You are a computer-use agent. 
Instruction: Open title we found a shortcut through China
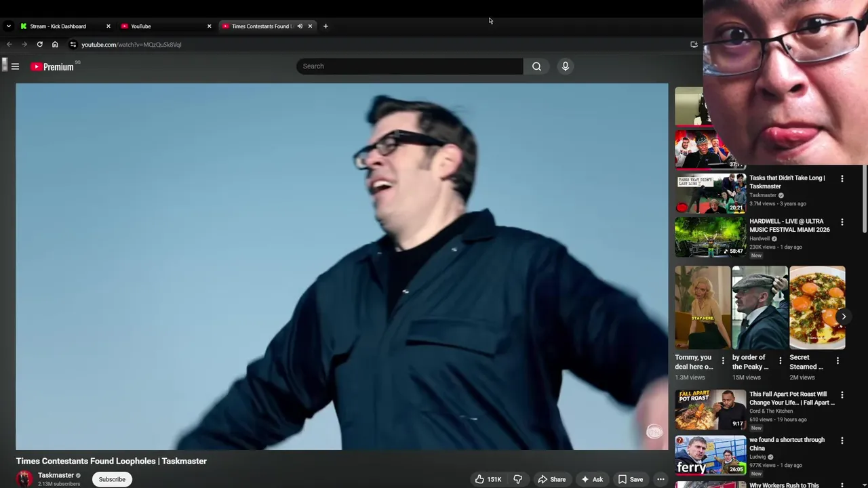[787, 444]
